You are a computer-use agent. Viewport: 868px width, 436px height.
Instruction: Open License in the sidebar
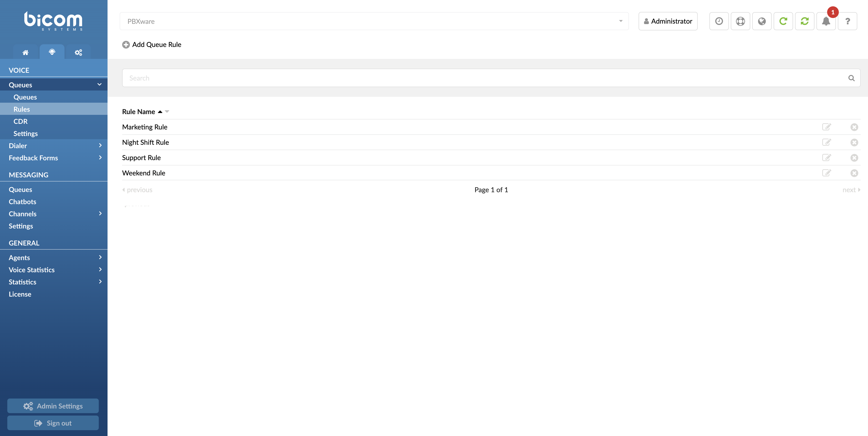(54, 294)
